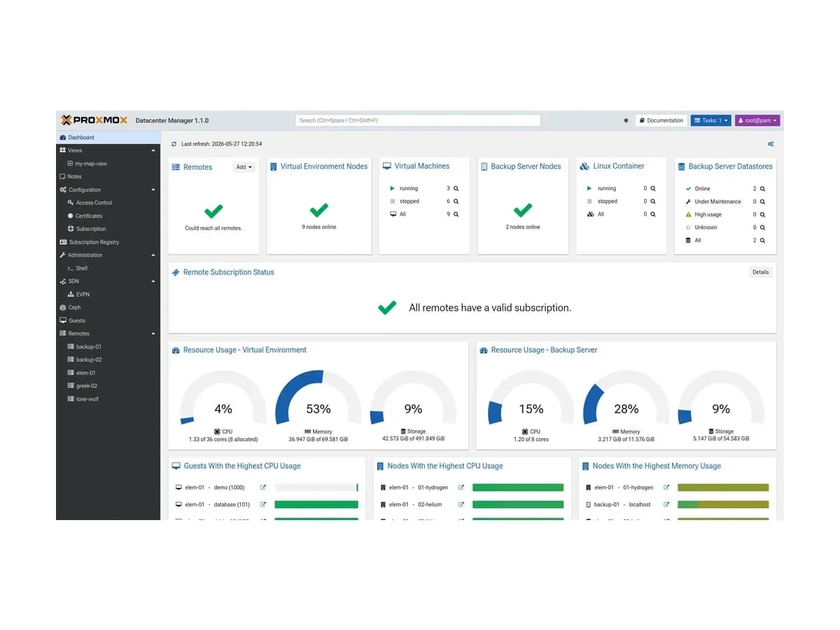Click the Linux Container cubes icon
Screen dimensions: 840x630
pos(585,167)
